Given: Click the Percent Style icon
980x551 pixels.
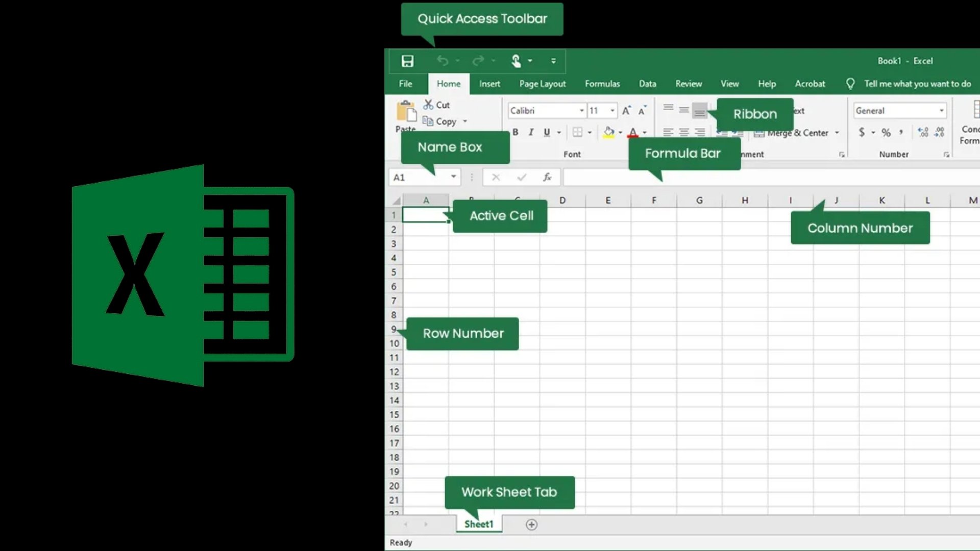Looking at the screenshot, I should point(886,133).
